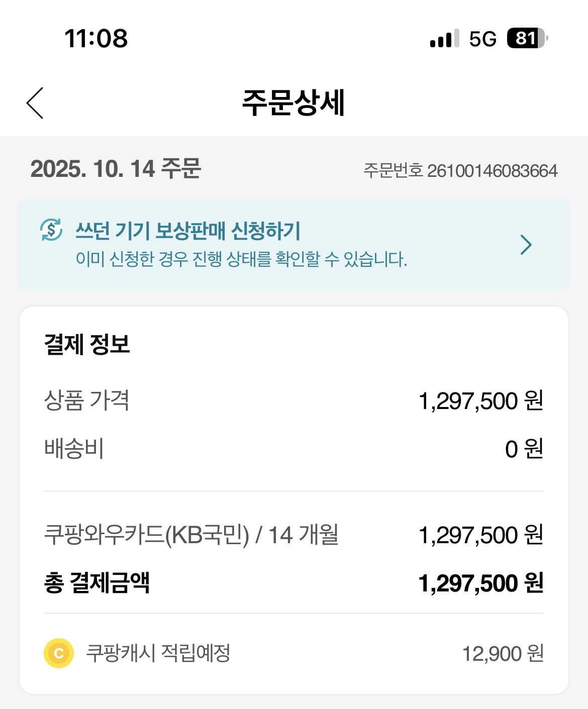The height and width of the screenshot is (709, 588).
Task: Tap the 2025. 10. 14 주문 date
Action: 116,169
